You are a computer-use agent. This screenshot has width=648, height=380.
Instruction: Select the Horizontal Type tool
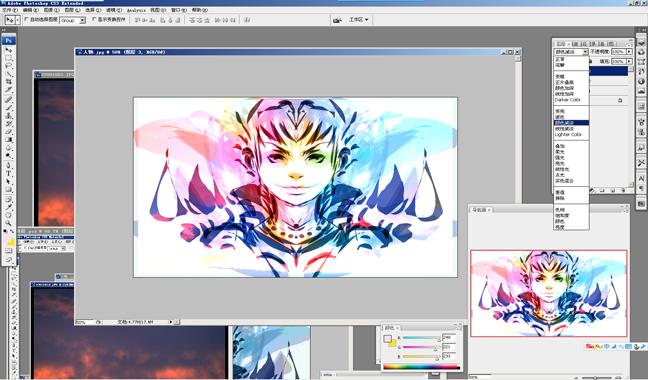coord(8,173)
